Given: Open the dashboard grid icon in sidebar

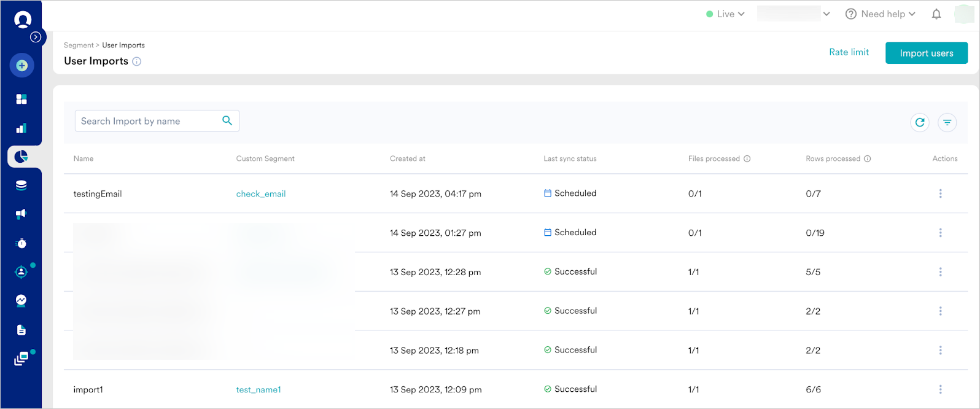Looking at the screenshot, I should tap(21, 99).
